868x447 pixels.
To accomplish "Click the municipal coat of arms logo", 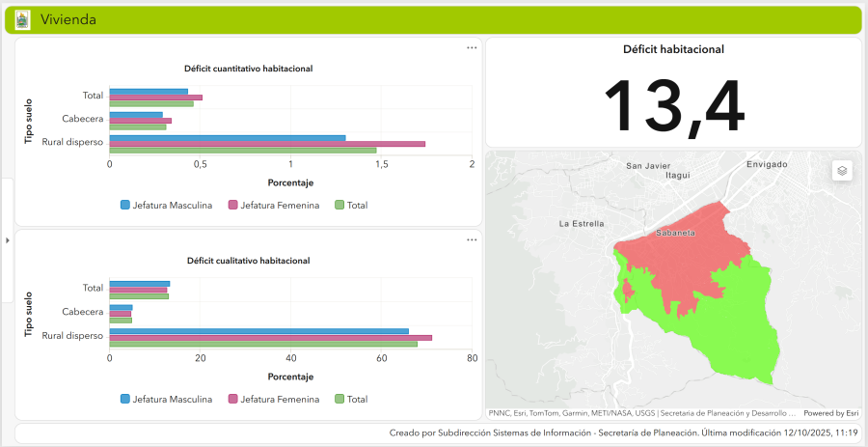I will pos(22,20).
